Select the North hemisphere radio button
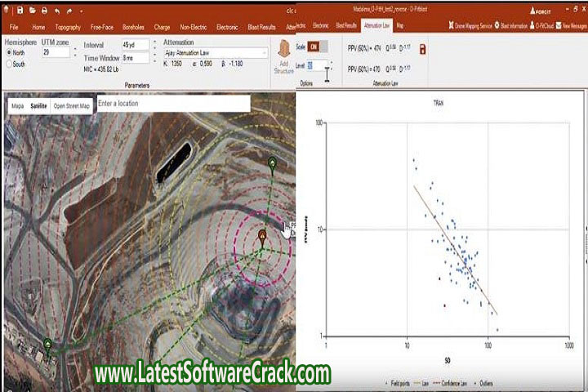Image resolution: width=588 pixels, height=392 pixels. click(x=9, y=53)
